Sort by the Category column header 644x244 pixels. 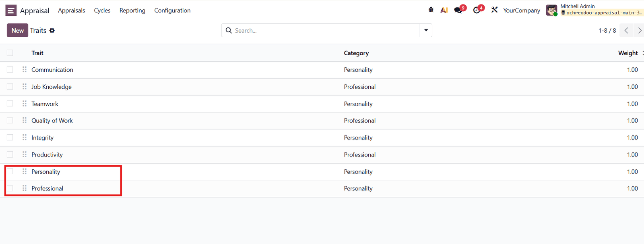356,53
